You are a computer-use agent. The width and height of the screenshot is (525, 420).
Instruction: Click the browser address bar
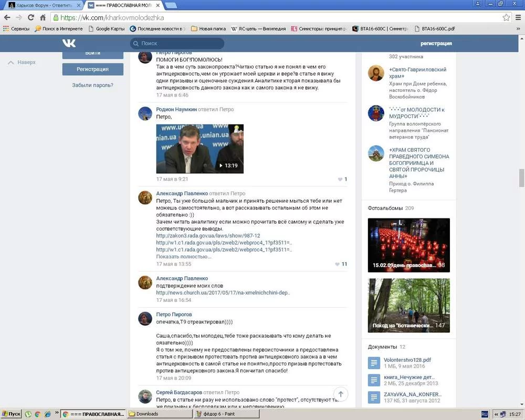(277, 17)
